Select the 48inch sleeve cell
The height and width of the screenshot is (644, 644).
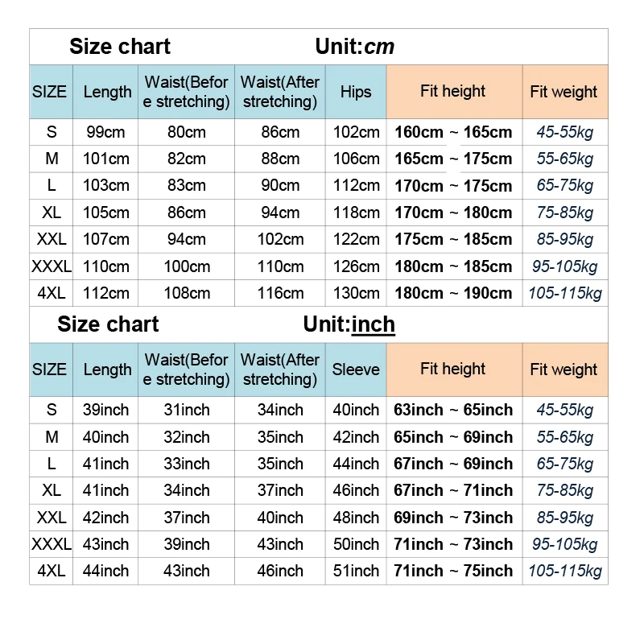point(356,518)
